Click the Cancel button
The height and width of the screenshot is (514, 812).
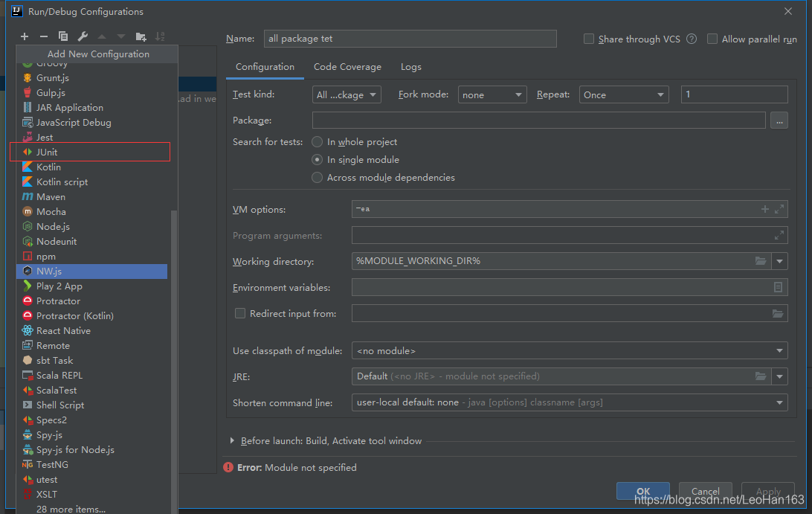(706, 491)
